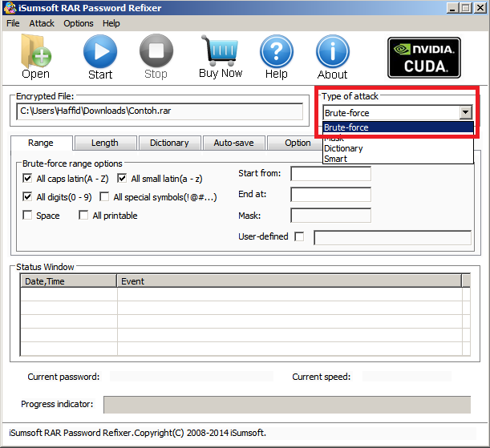This screenshot has height=448, width=490.
Task: Uncheck All small latin(a - z)
Action: (x=122, y=178)
